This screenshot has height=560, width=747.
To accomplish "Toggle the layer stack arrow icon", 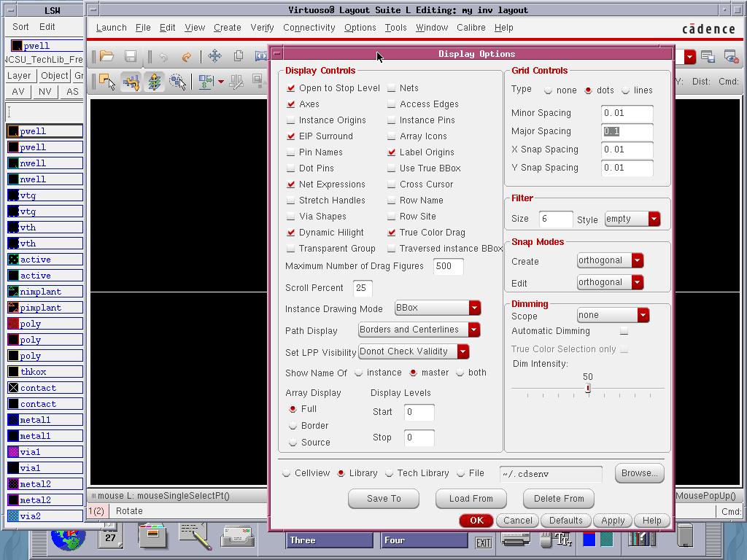I will pos(155,82).
